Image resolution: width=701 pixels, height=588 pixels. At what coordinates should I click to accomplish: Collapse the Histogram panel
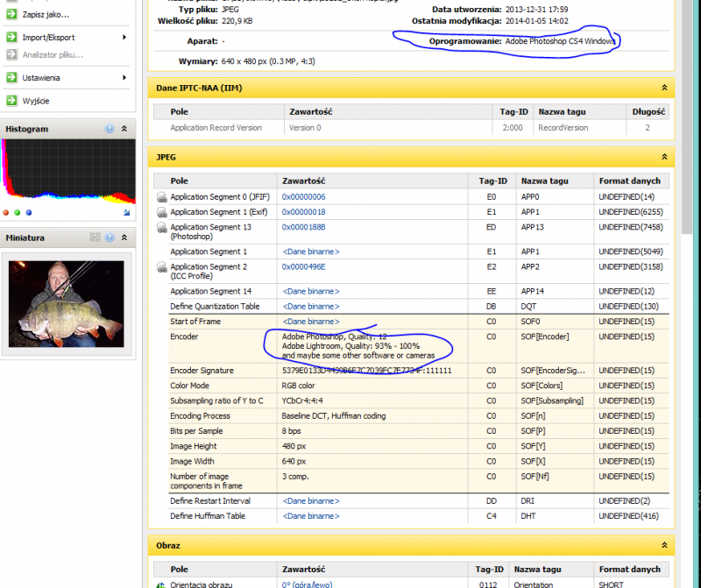pos(124,129)
